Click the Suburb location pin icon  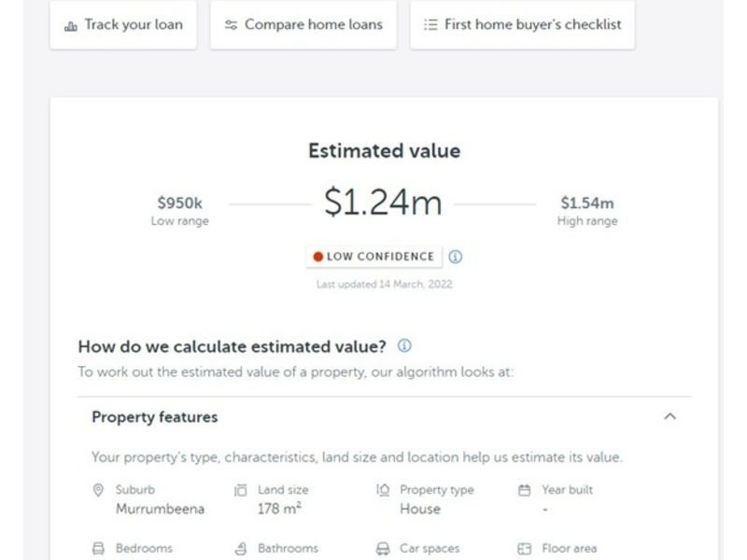coord(98,490)
